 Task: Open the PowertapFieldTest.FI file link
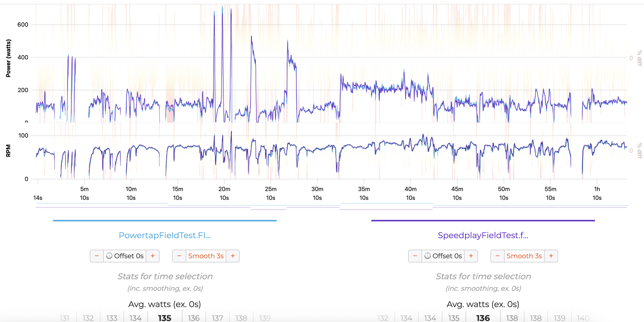tap(165, 235)
